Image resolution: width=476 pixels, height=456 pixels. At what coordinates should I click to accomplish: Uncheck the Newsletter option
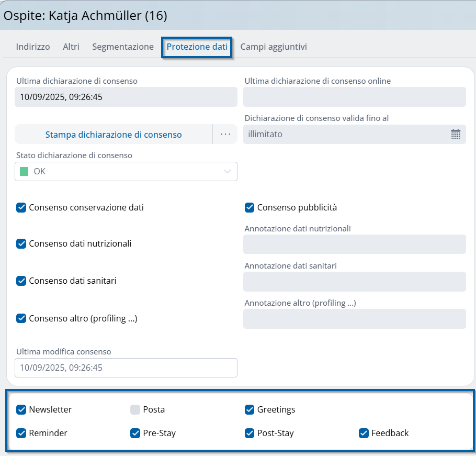(x=21, y=409)
